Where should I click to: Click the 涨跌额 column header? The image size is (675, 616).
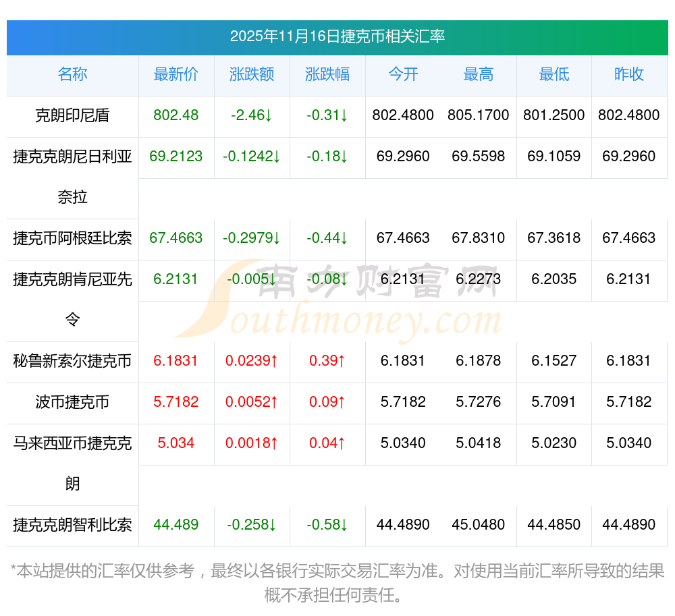click(x=252, y=75)
